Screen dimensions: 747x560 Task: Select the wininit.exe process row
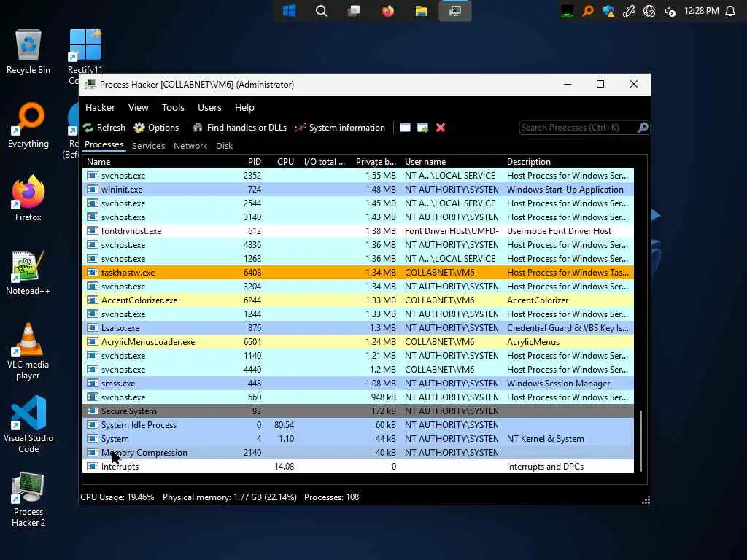click(x=357, y=190)
